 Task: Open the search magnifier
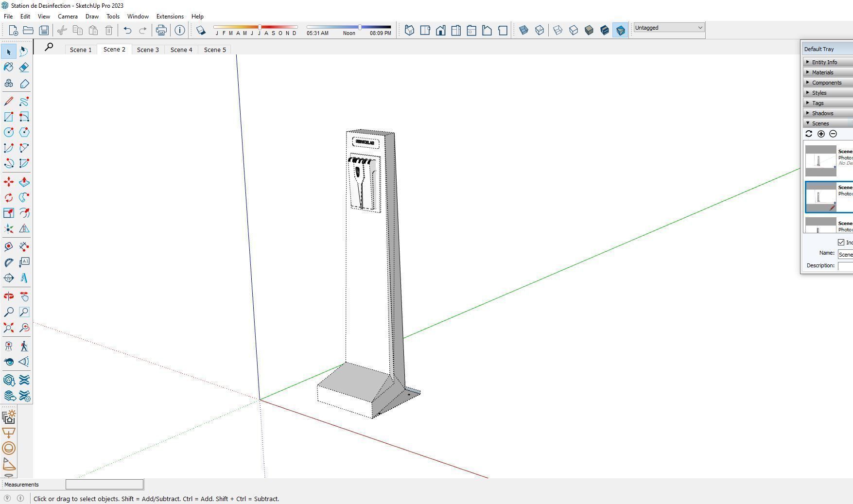(49, 47)
